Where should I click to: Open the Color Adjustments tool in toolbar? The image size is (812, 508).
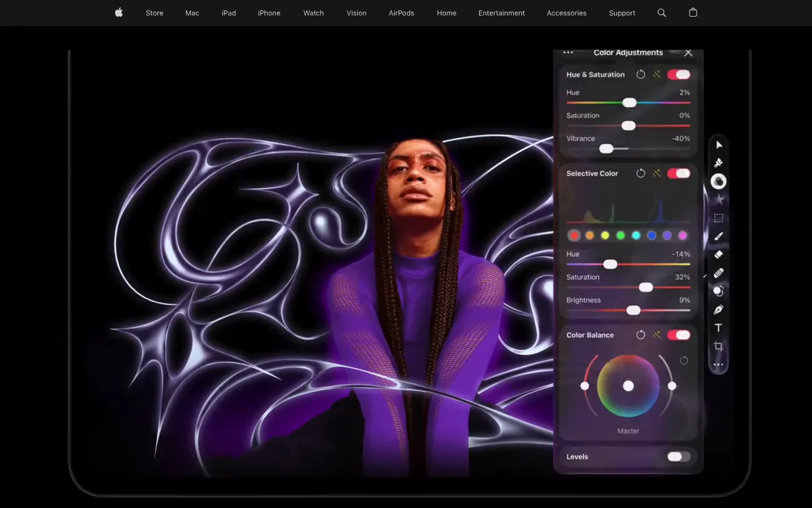(719, 181)
